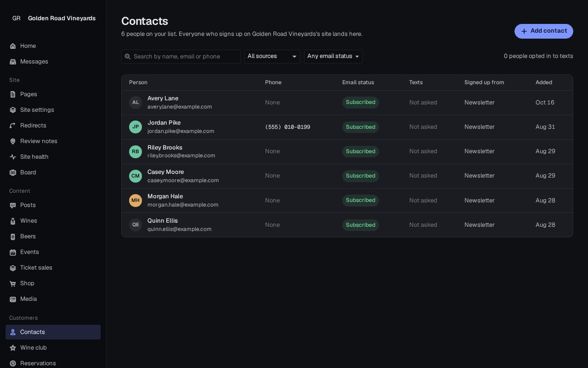Viewport: 588px width, 368px height.
Task: Click the GR workspace logo
Action: click(x=17, y=18)
